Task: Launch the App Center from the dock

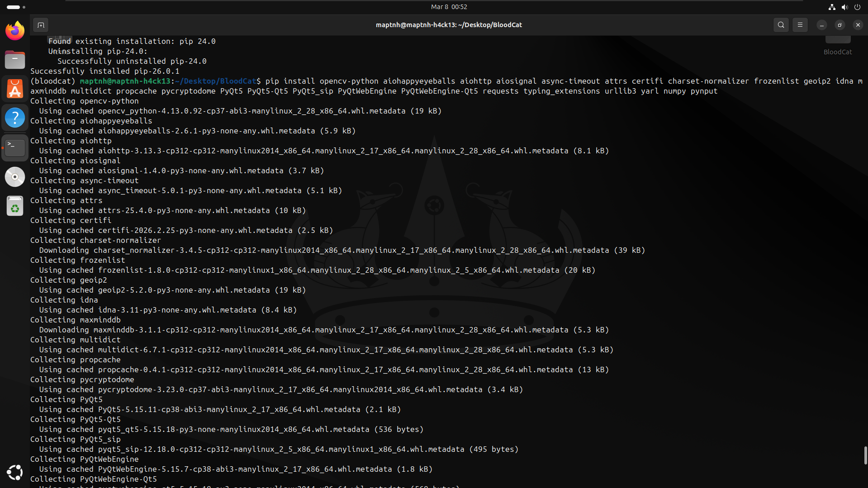Action: 15,89
